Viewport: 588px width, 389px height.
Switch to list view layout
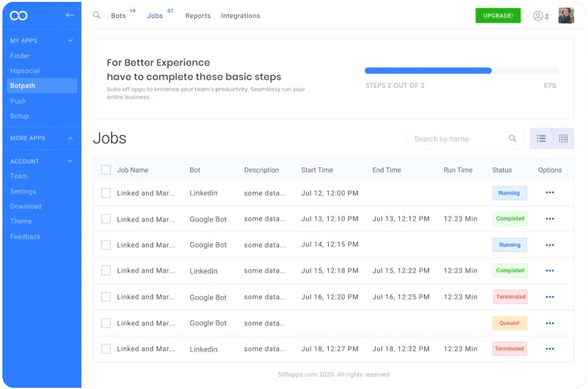coord(541,138)
